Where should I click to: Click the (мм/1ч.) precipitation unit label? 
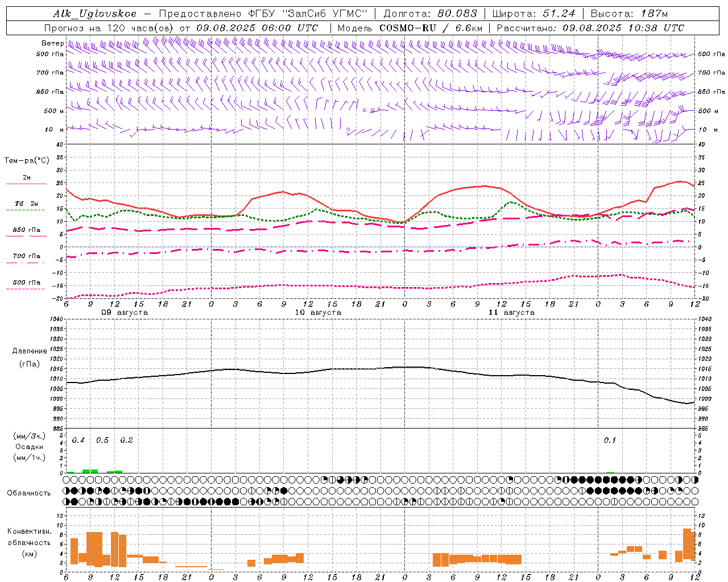point(30,458)
